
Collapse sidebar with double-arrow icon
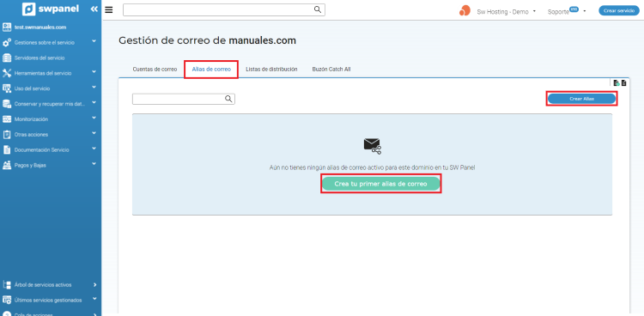pos(94,9)
